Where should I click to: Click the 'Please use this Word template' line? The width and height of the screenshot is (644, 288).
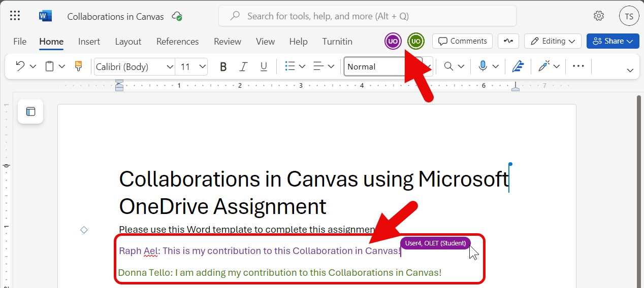point(248,229)
